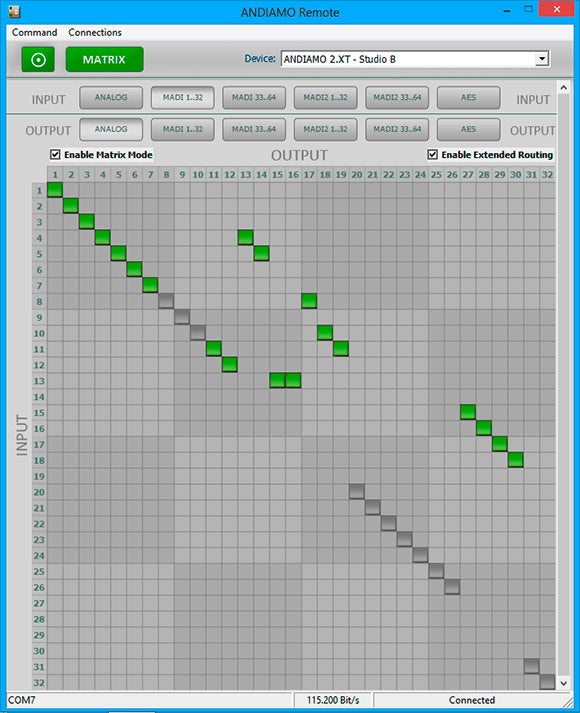Toggle crosspoint input 4 to output 13
Screen dimensions: 580x713
click(x=245, y=237)
